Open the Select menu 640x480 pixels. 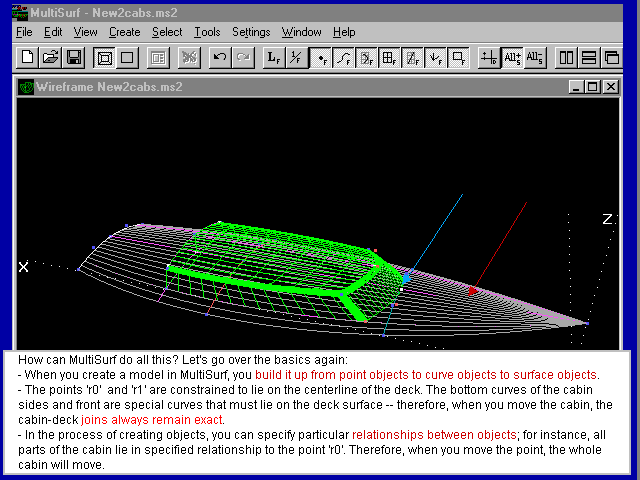click(167, 32)
